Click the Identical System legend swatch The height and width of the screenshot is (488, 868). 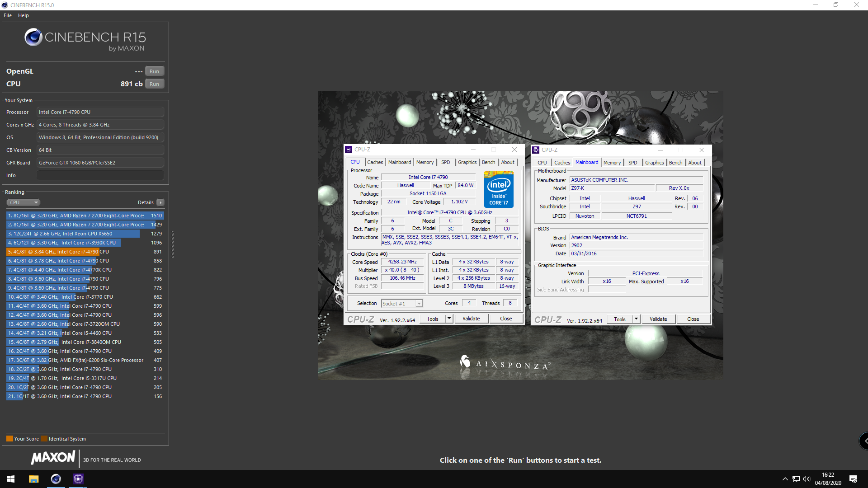click(44, 439)
